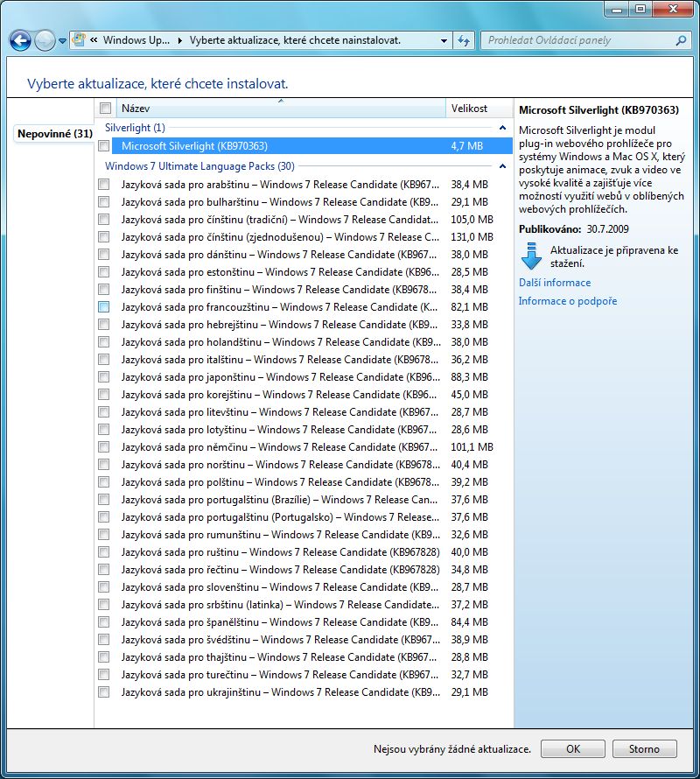Select the polštinu language pack row

[305, 482]
